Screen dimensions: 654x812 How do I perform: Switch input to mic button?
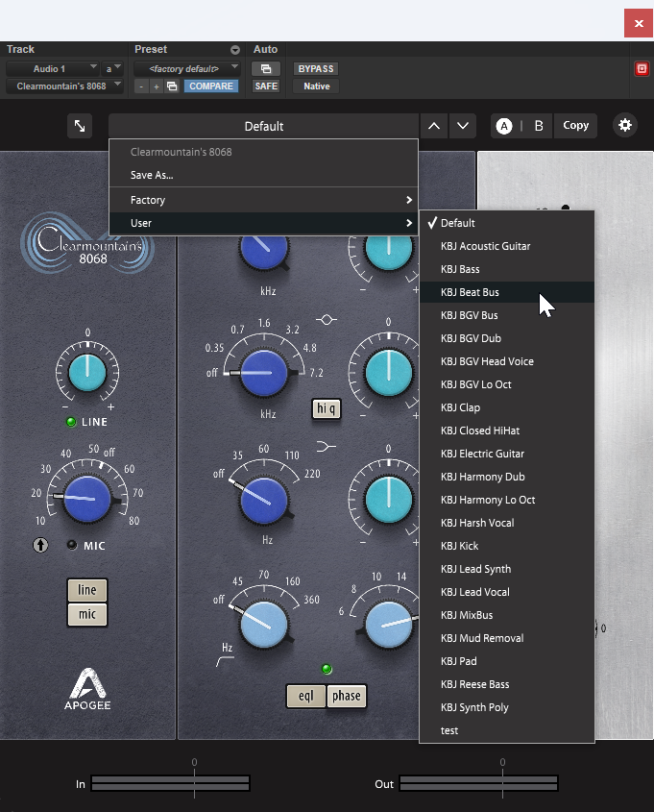(87, 614)
